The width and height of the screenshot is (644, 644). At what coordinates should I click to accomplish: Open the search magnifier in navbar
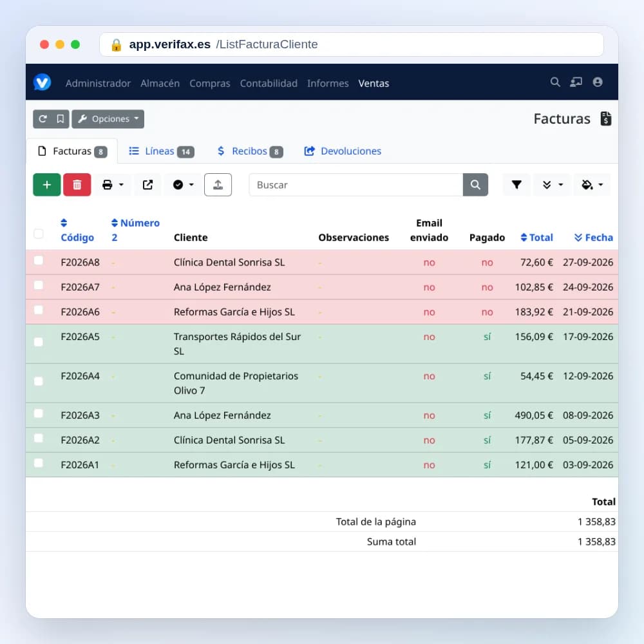555,82
